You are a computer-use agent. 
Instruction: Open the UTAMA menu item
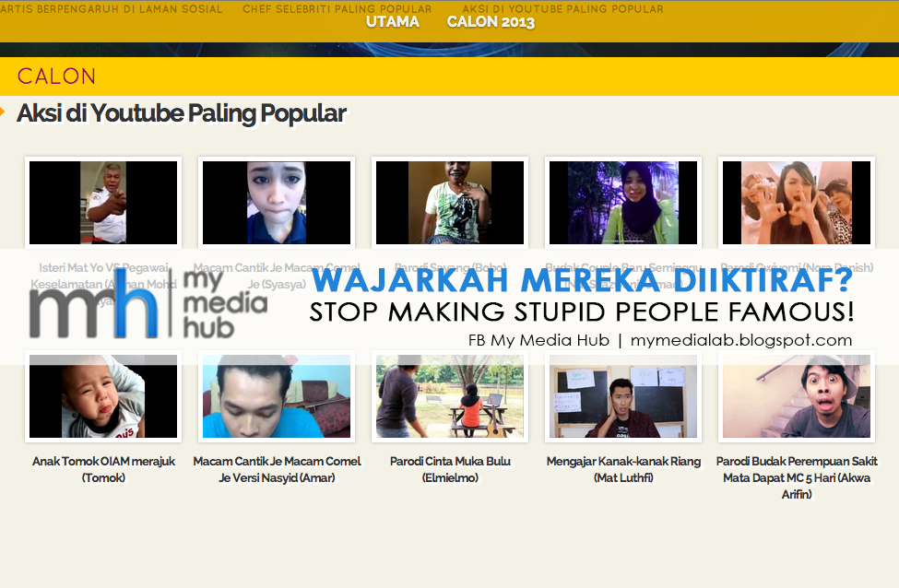[x=393, y=22]
